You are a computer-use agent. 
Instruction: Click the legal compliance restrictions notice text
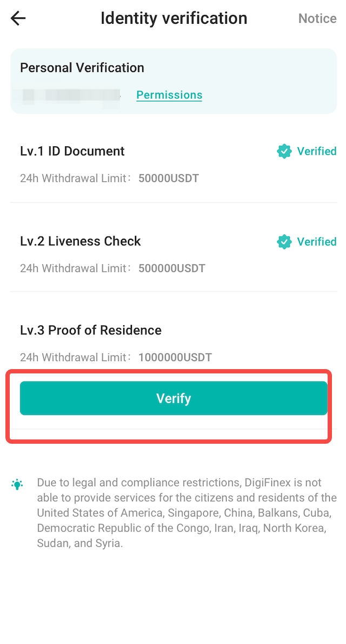pyautogui.click(x=187, y=512)
